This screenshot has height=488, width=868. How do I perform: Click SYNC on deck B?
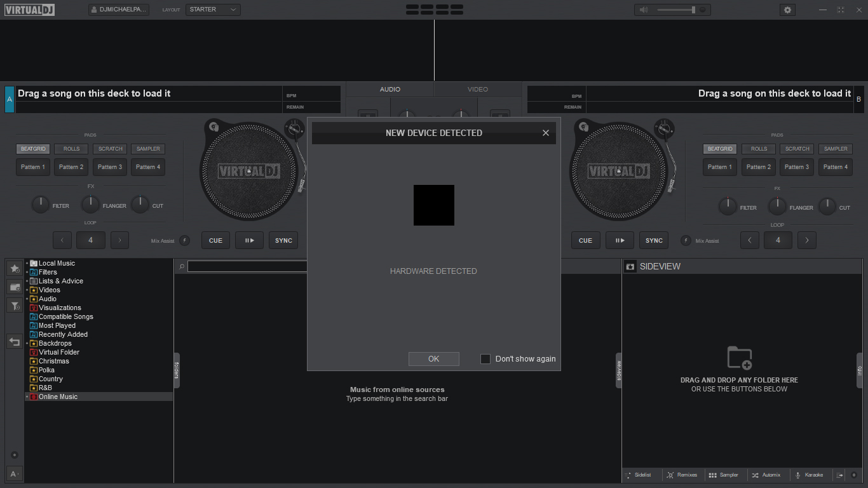tap(654, 240)
